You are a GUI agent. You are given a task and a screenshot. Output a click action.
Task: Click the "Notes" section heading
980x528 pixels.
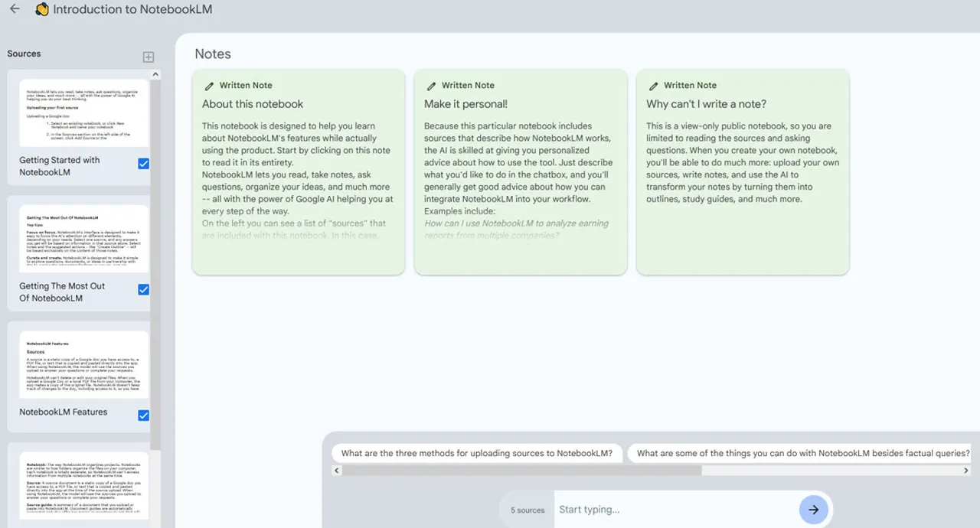click(x=213, y=54)
